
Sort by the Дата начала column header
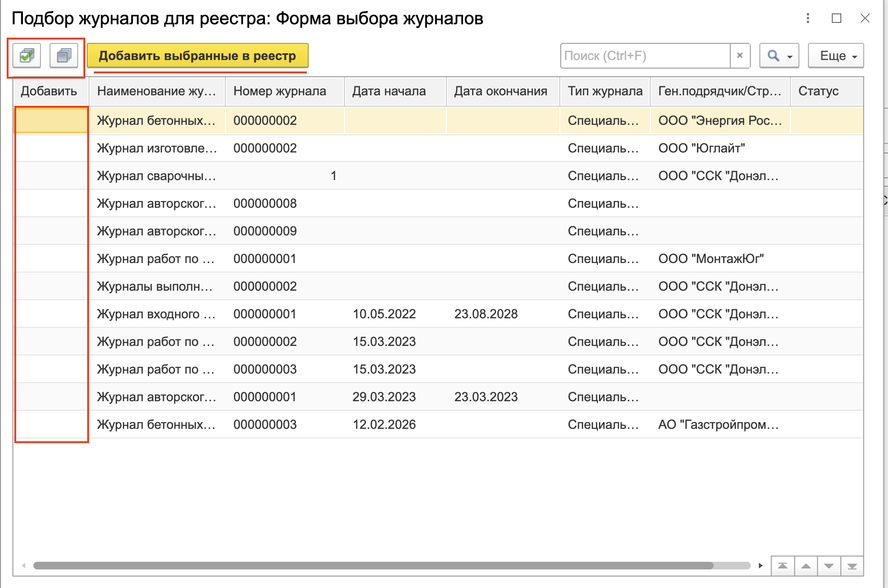point(389,91)
